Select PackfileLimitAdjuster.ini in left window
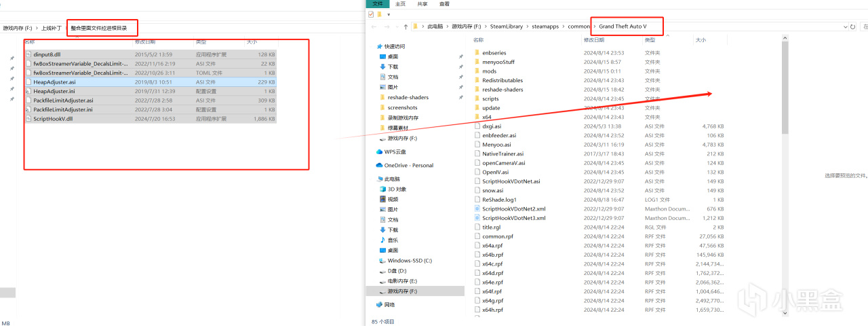The image size is (868, 326). click(x=63, y=109)
